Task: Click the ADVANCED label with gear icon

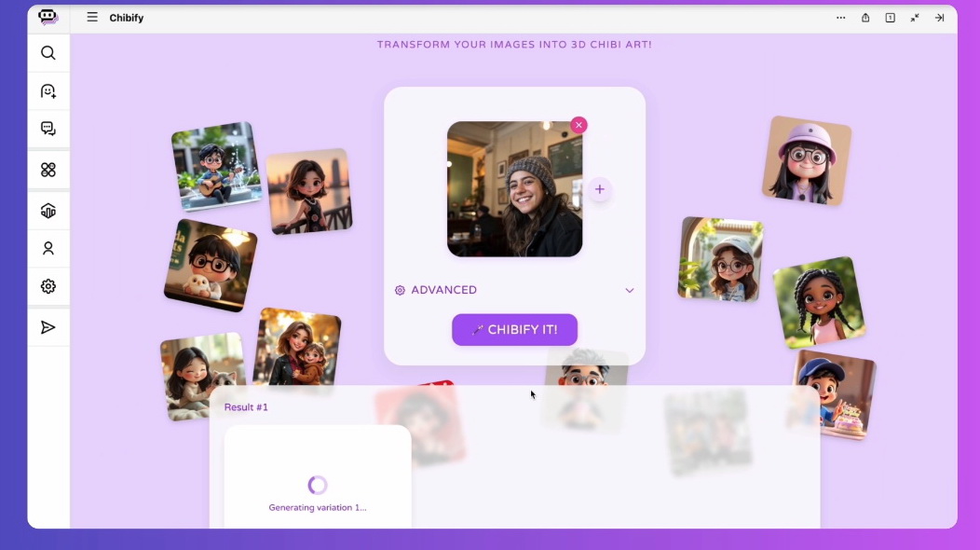Action: point(436,290)
